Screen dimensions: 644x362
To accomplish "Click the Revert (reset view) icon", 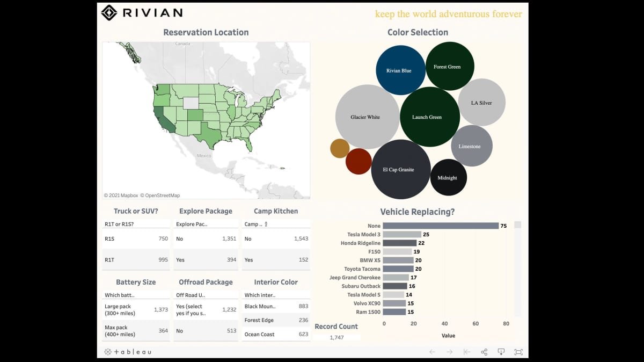I will click(466, 352).
